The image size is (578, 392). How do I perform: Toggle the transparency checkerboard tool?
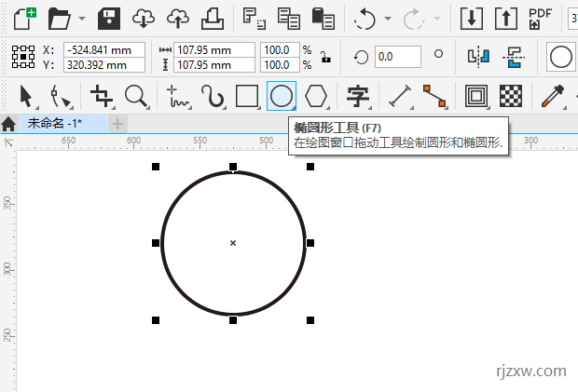[x=510, y=95]
